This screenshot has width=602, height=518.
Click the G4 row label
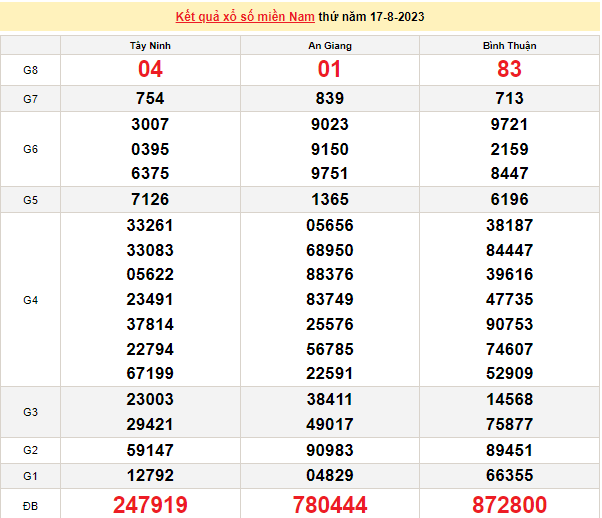(x=30, y=299)
